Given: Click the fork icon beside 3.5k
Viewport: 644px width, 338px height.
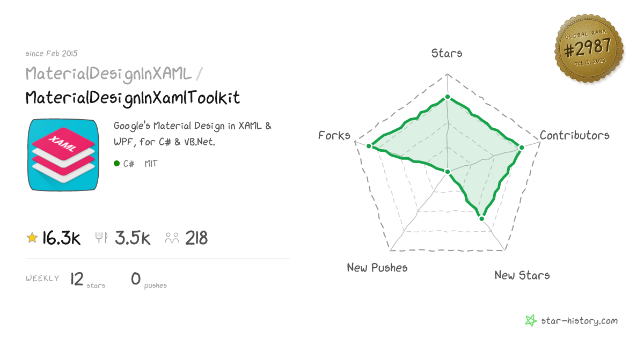Looking at the screenshot, I should click(102, 238).
